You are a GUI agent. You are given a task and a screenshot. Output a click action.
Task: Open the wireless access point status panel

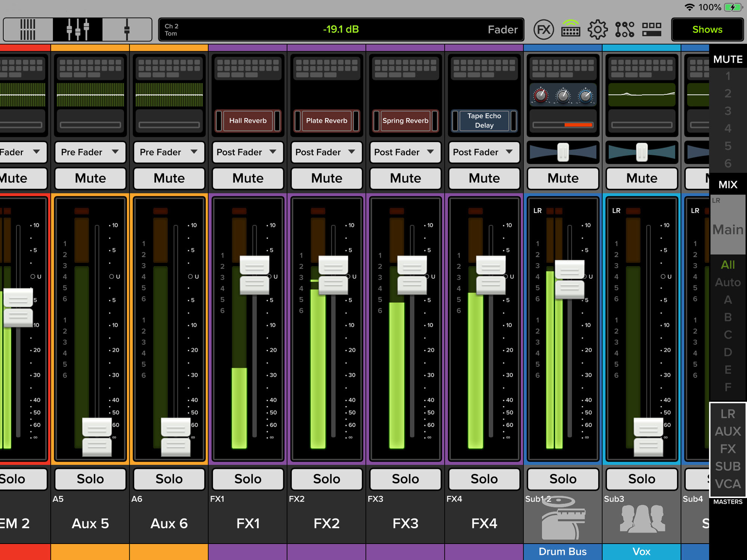coord(570,29)
